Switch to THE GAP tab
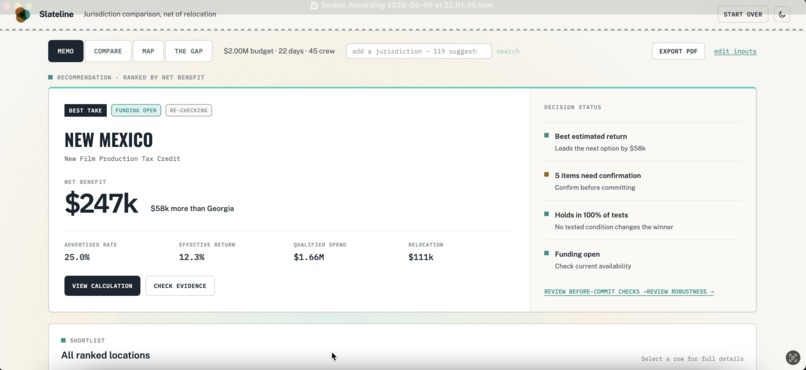 click(189, 51)
